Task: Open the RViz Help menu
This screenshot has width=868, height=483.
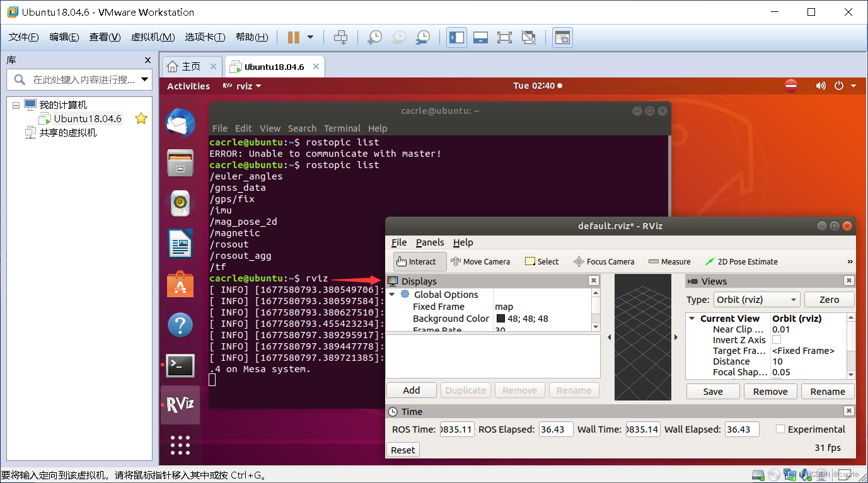Action: point(463,242)
